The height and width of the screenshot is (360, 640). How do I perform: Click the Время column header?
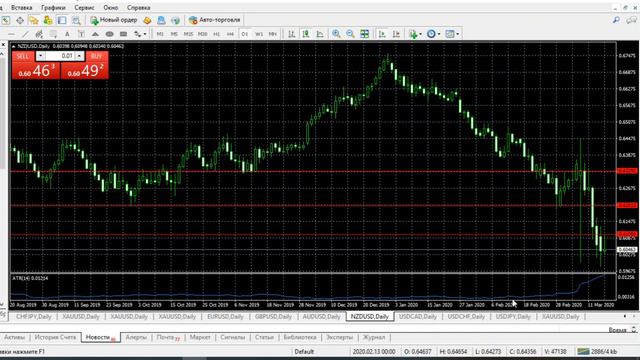617,330
